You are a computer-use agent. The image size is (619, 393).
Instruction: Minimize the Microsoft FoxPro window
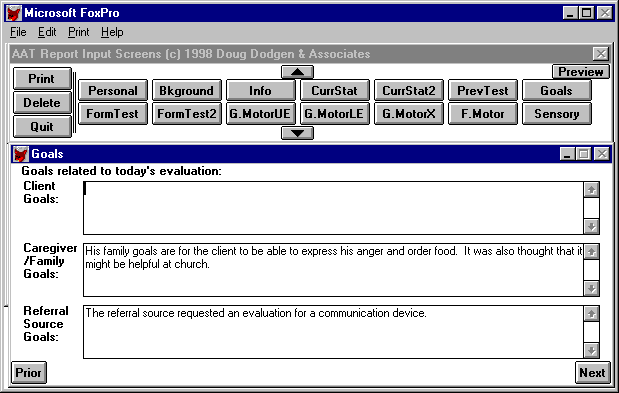point(570,13)
